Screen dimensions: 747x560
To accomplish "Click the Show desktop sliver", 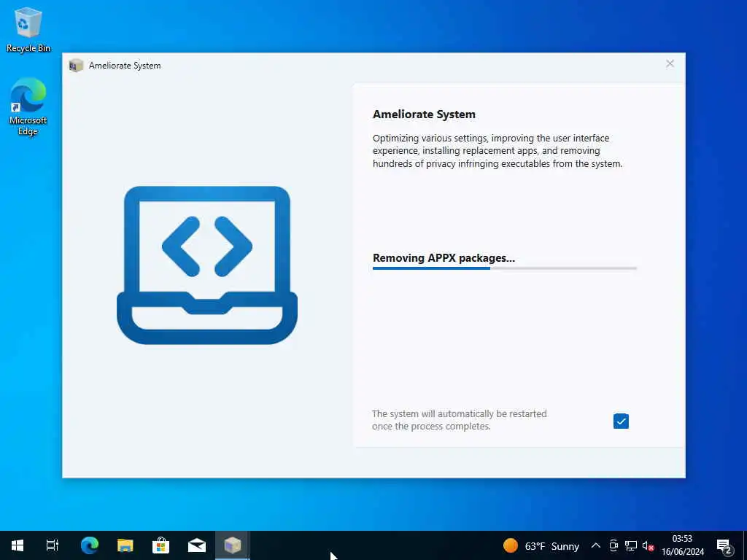I will [x=745, y=545].
